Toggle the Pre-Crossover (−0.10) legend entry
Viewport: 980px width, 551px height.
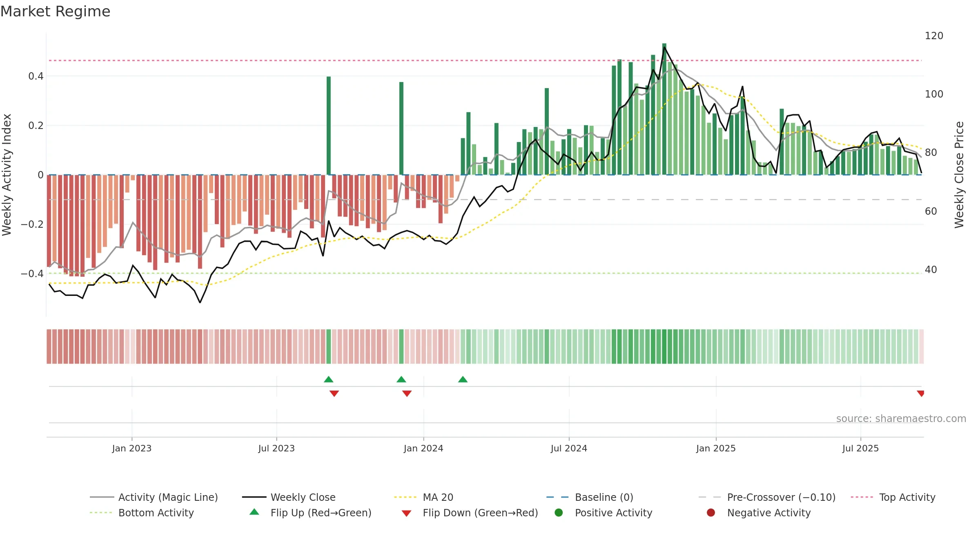click(767, 497)
